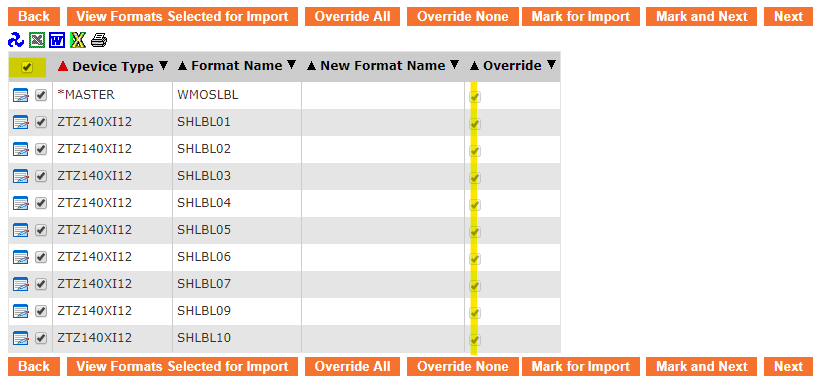This screenshot has width=820, height=384.
Task: Click the bottom Override None button
Action: click(463, 367)
